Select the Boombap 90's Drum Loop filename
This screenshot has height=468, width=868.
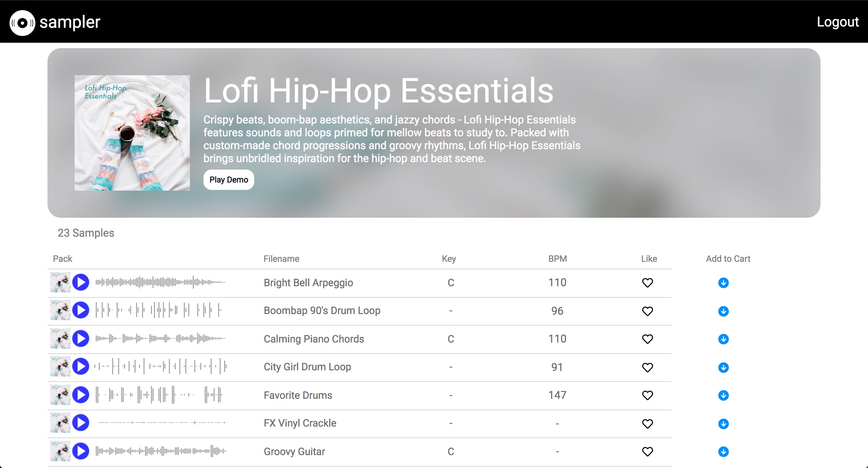click(322, 311)
